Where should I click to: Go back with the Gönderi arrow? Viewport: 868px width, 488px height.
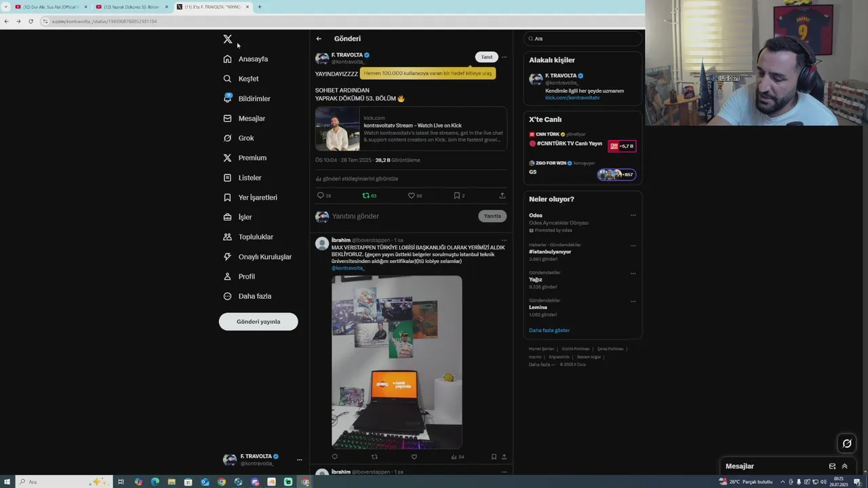pyautogui.click(x=319, y=39)
